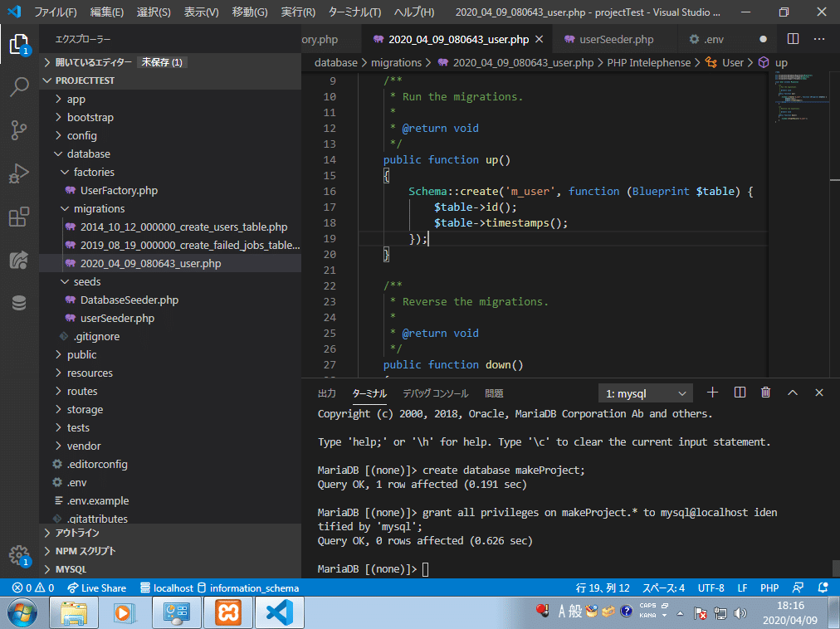Switch to the デバッグ コンソール panel tab
Screen dimensions: 840x629
pyautogui.click(x=435, y=393)
